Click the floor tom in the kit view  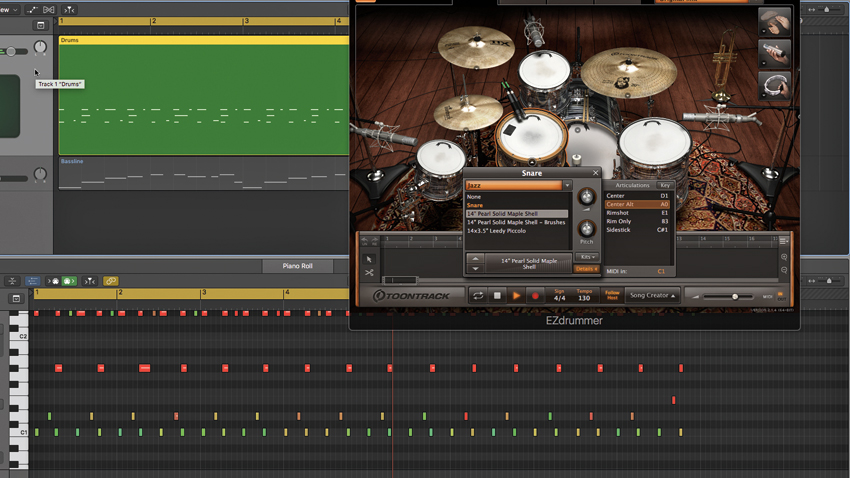(x=654, y=146)
